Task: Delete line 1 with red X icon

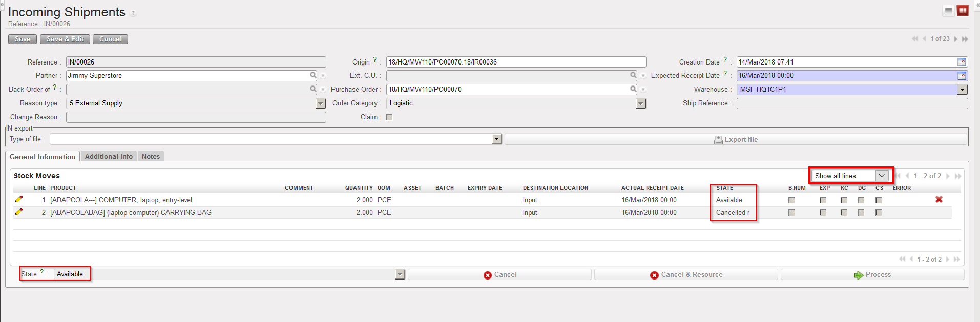Action: click(939, 199)
